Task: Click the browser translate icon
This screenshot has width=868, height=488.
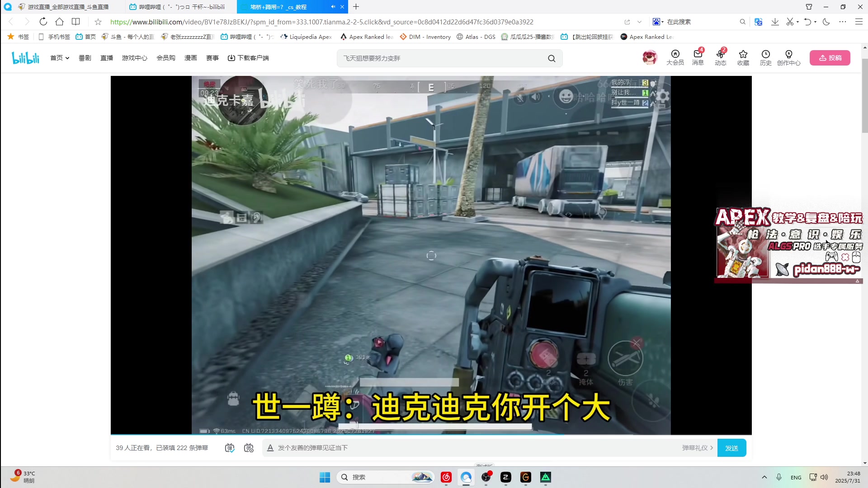Action: tap(759, 22)
